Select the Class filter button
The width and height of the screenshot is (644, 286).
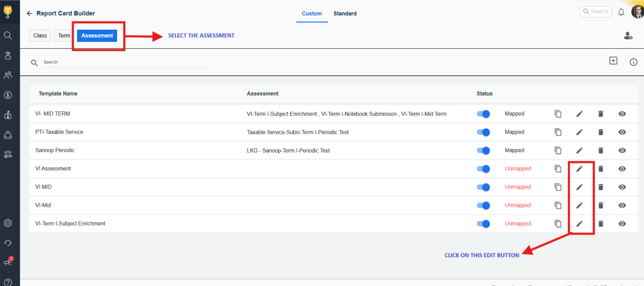click(40, 36)
